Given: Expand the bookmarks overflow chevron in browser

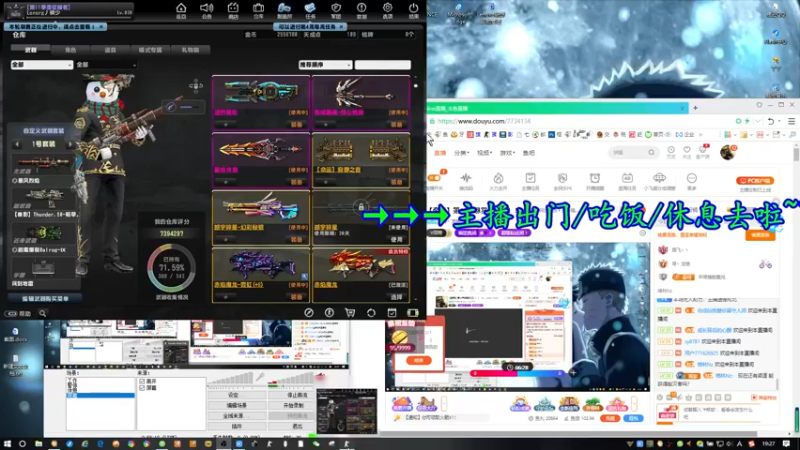Looking at the screenshot, I should click(x=701, y=135).
